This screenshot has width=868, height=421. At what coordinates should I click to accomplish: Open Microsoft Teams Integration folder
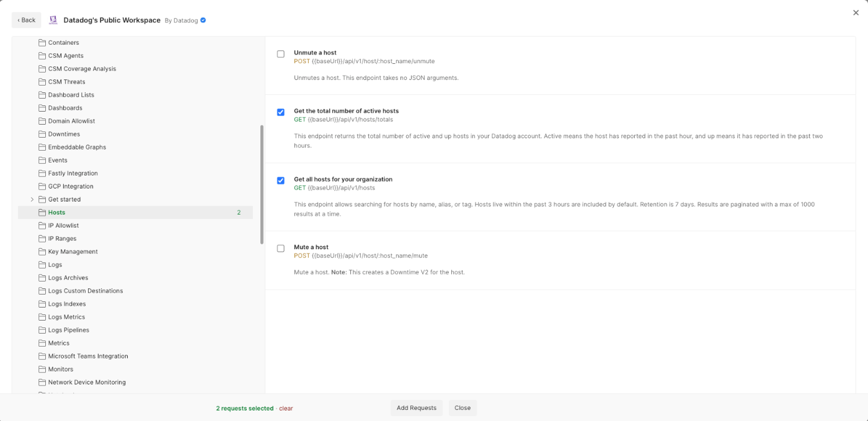click(x=135, y=356)
